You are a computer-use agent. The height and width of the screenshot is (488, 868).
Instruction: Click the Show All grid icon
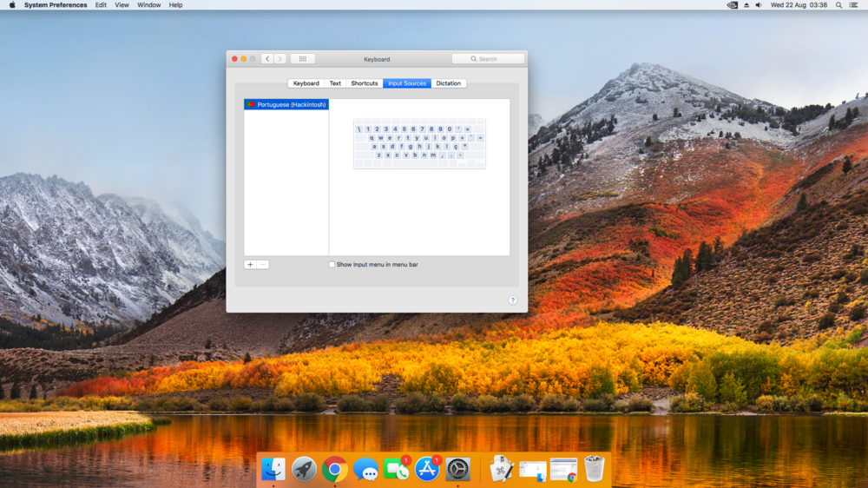pos(302,59)
